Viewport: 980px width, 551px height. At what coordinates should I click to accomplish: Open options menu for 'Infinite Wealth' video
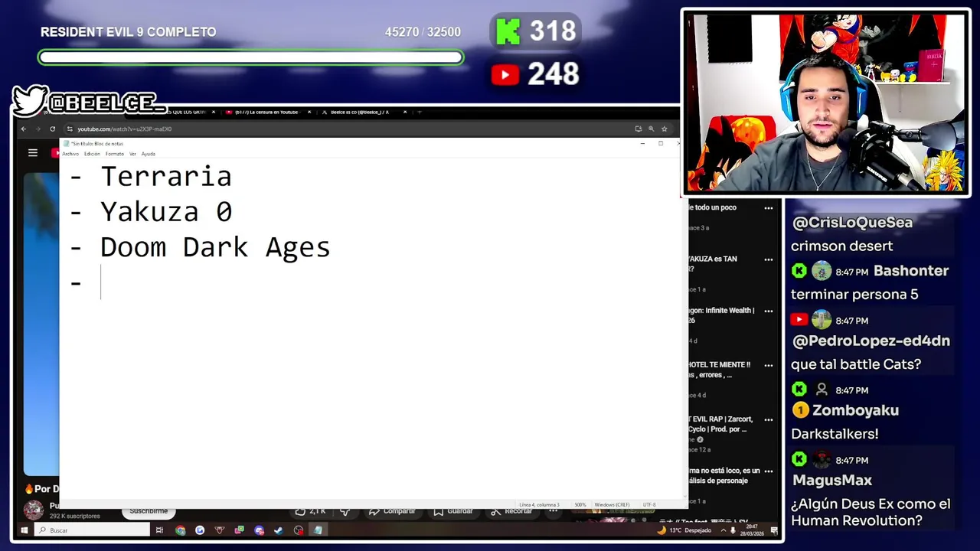coord(768,311)
